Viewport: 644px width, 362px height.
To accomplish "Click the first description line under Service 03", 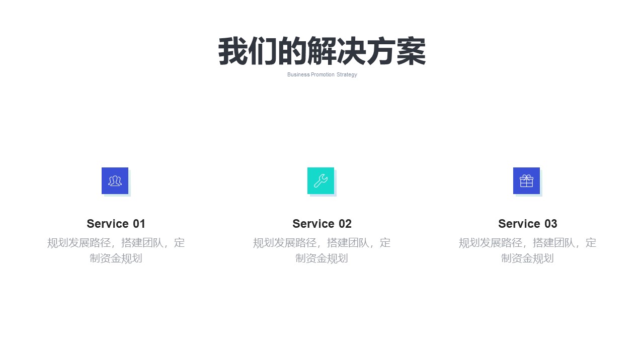I will pos(528,243).
